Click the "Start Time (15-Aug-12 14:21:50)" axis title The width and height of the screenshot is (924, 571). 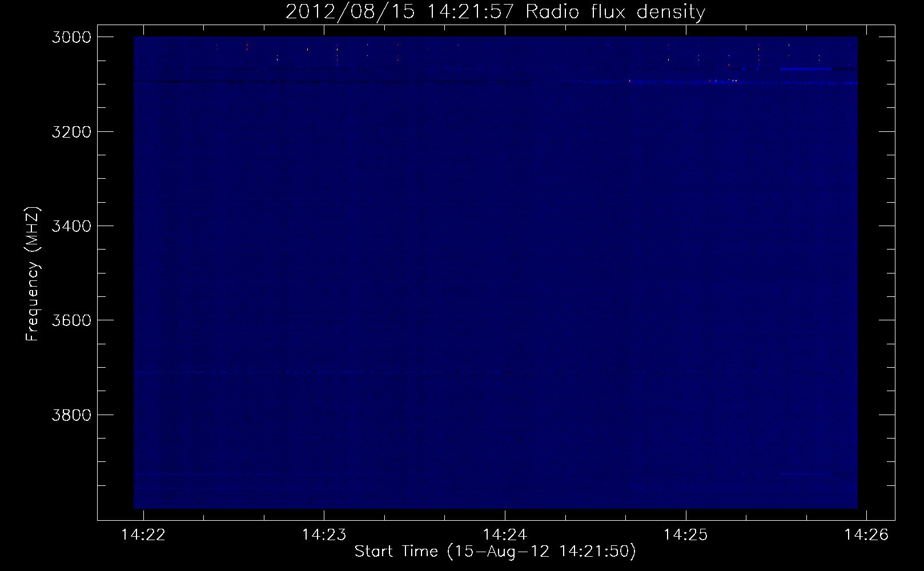point(495,552)
